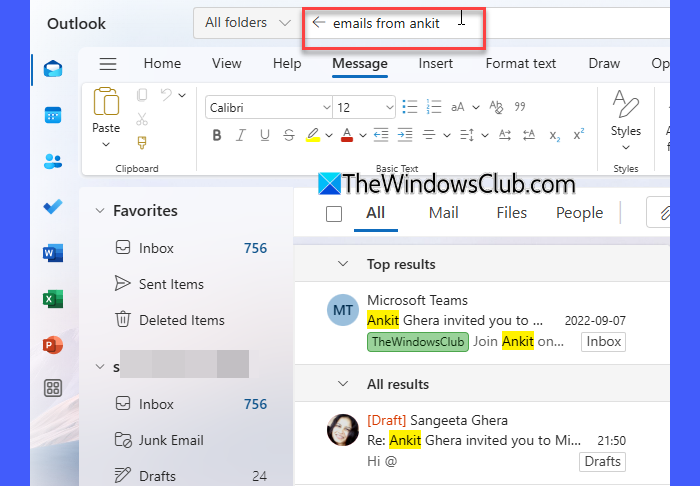Image resolution: width=700 pixels, height=486 pixels.
Task: Click the Copy icon in Clipboard group
Action: [142, 95]
